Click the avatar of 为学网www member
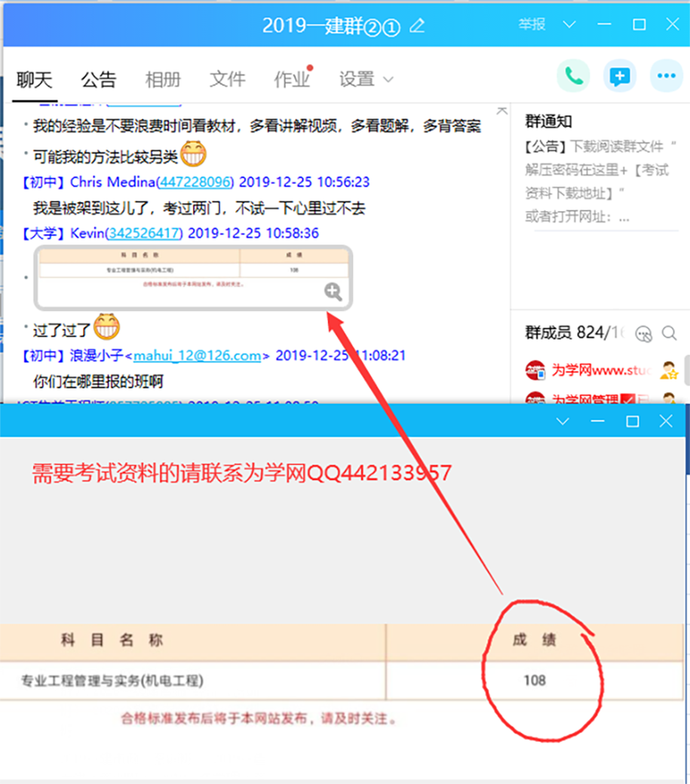 (535, 370)
